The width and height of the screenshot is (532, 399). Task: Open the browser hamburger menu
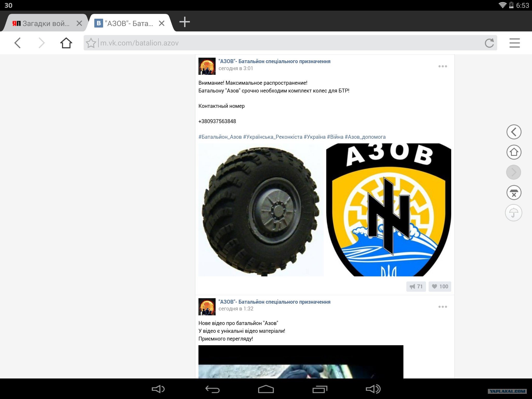pyautogui.click(x=514, y=43)
